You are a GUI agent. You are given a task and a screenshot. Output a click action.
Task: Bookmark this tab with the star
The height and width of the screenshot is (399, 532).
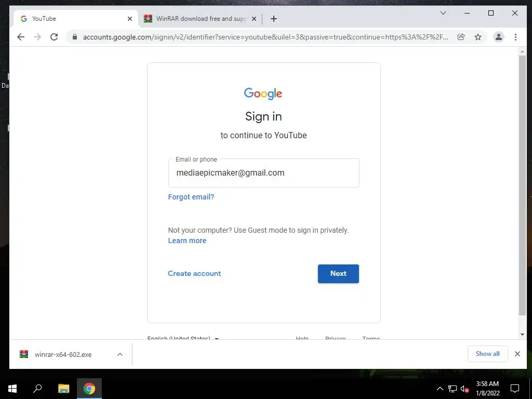[478, 37]
